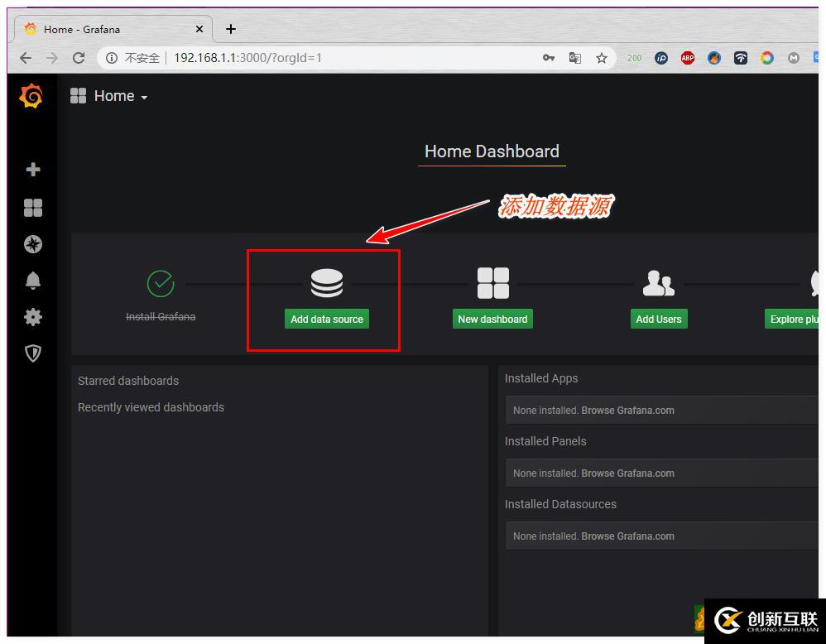Screen dimensions: 826x644
Task: Click the users icon above Add Users
Action: 659,283
